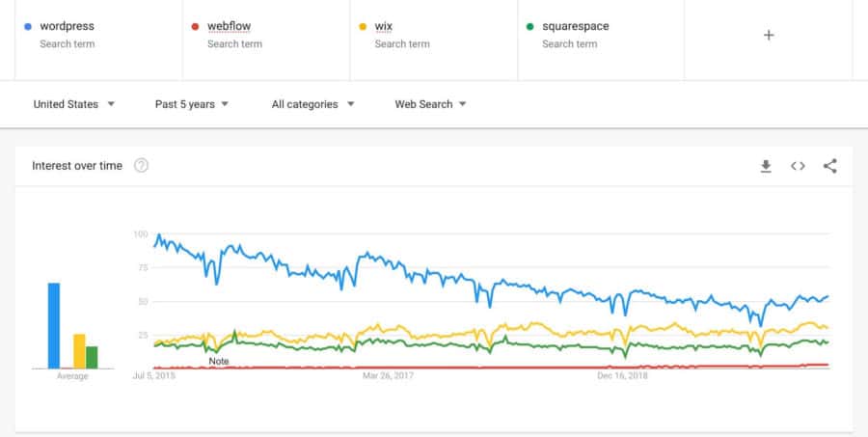868x437 pixels.
Task: Open the United States region dropdown
Action: coord(74,104)
